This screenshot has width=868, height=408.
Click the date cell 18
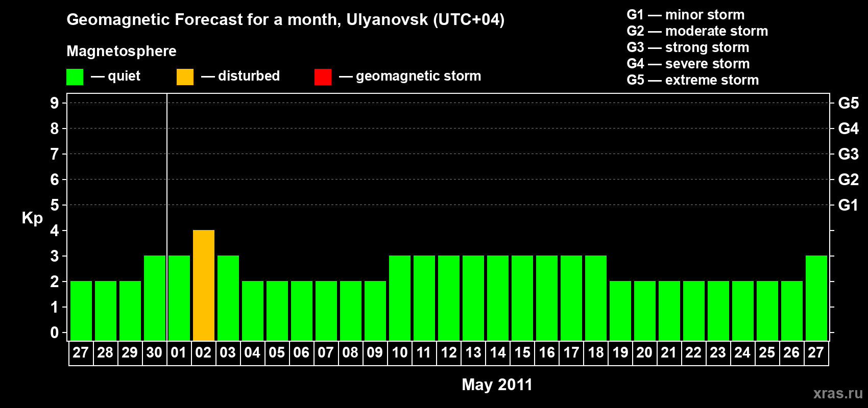click(x=596, y=353)
